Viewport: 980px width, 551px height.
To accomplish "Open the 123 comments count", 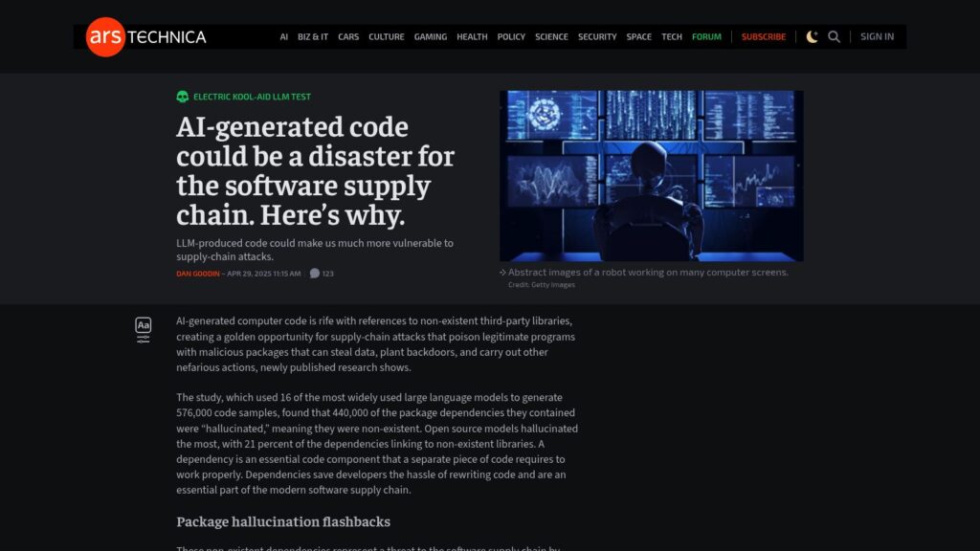I will [328, 274].
